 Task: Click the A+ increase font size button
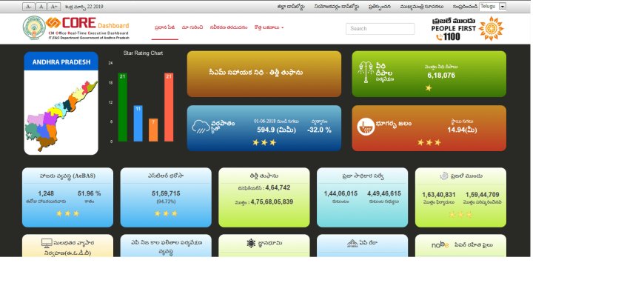pos(54,7)
